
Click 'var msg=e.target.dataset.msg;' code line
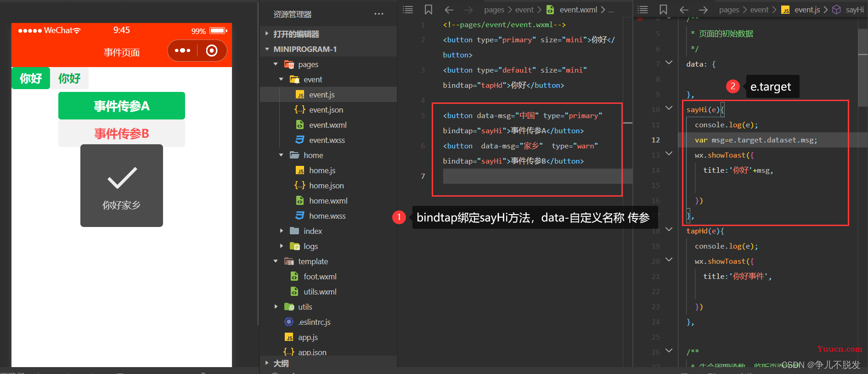(x=756, y=140)
